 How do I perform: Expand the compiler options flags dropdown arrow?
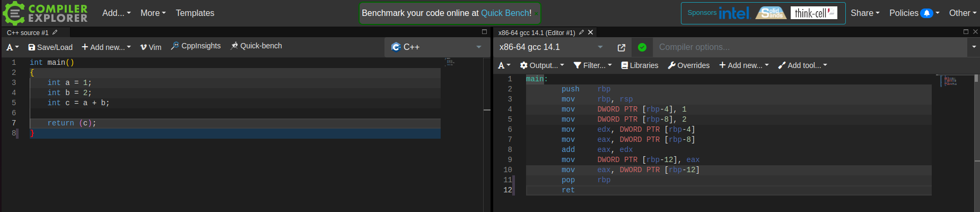[974, 47]
